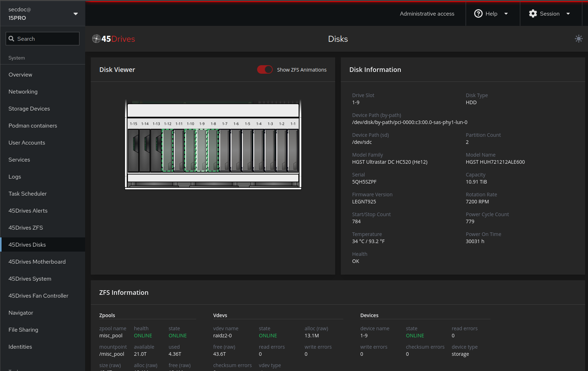Select disk in slot 1-7
Image resolution: width=588 pixels, height=371 pixels.
click(x=224, y=151)
